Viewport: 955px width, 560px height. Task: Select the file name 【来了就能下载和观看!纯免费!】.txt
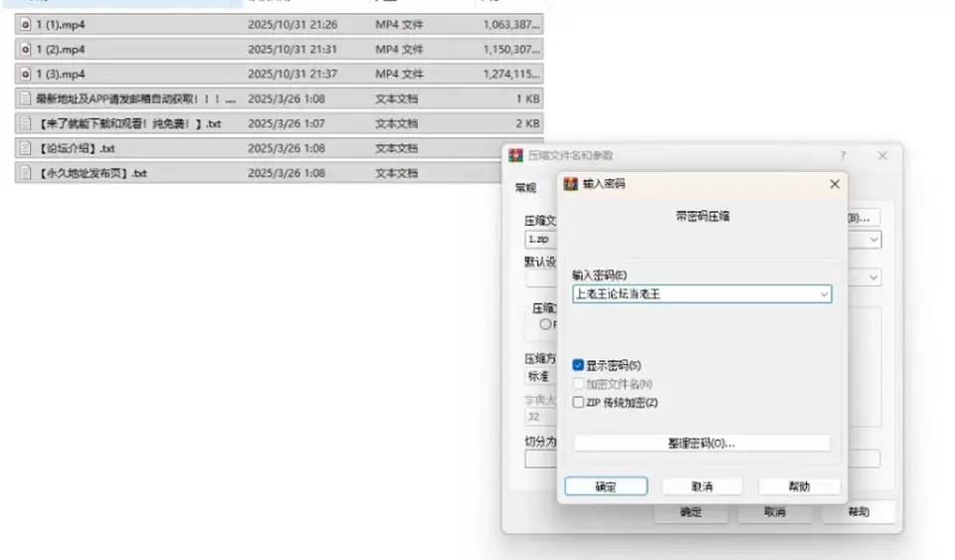tap(128, 123)
